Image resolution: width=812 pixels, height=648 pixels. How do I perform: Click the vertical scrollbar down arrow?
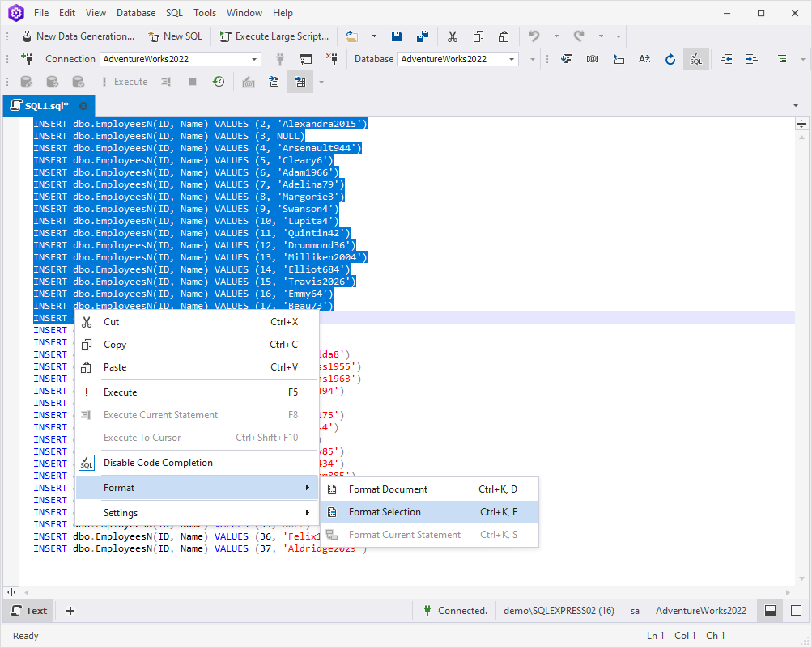click(x=801, y=579)
